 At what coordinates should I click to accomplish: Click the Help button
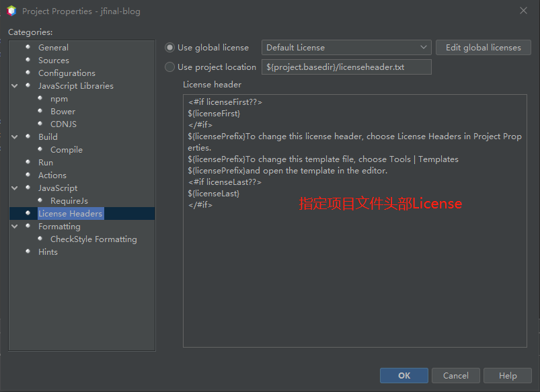coord(508,376)
